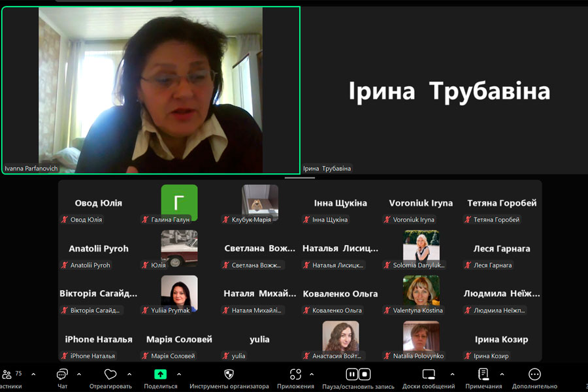Image resolution: width=588 pixels, height=392 pixels.
Task: Open the apps icon (Приложения)
Action: [x=295, y=374]
